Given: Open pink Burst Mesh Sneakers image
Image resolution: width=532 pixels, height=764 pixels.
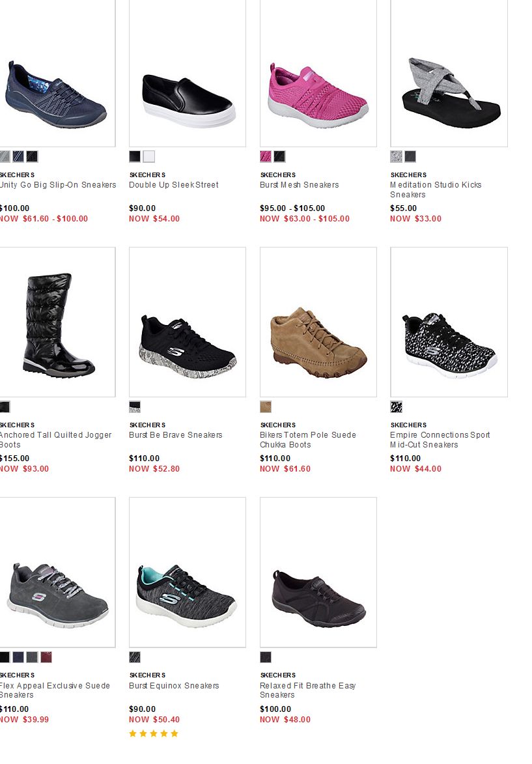Looking at the screenshot, I should coord(318,73).
